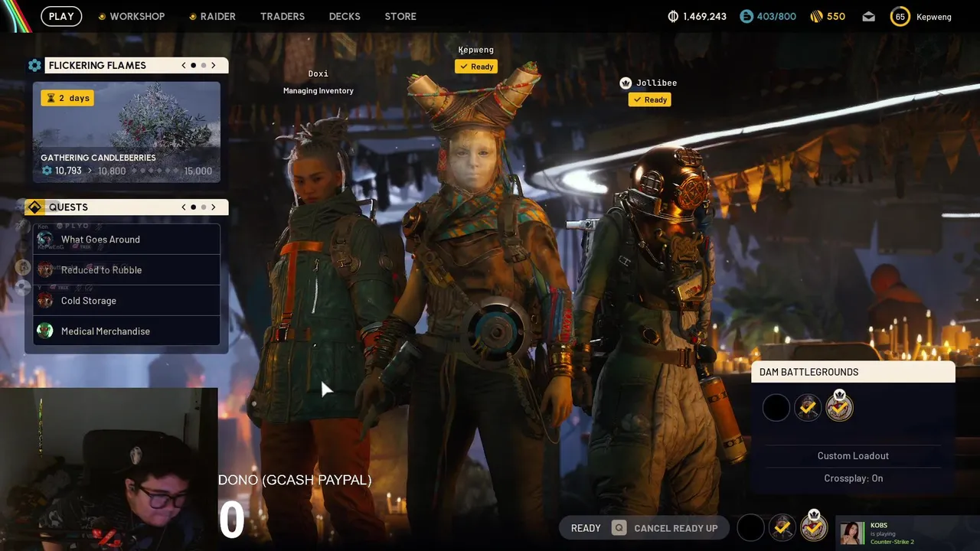Click the CANCEL READY UP button
Image resolution: width=980 pixels, height=551 pixels.
(676, 528)
